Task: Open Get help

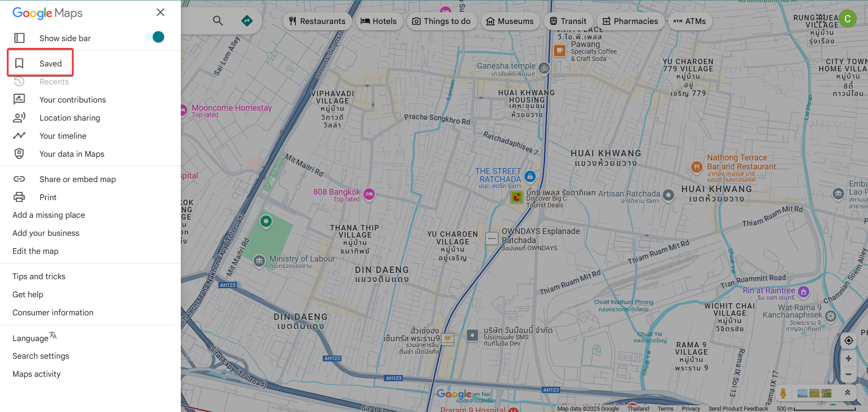Action: click(28, 295)
